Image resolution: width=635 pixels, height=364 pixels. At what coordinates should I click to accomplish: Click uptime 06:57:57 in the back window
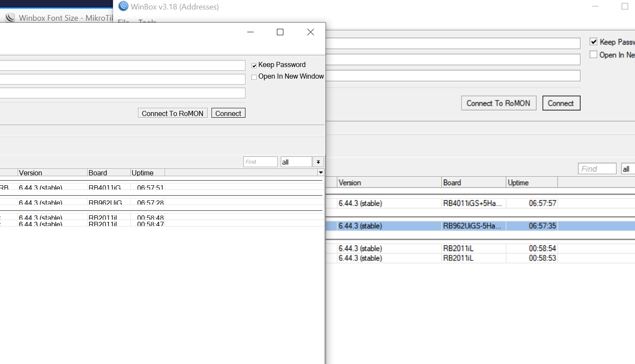pyautogui.click(x=542, y=203)
